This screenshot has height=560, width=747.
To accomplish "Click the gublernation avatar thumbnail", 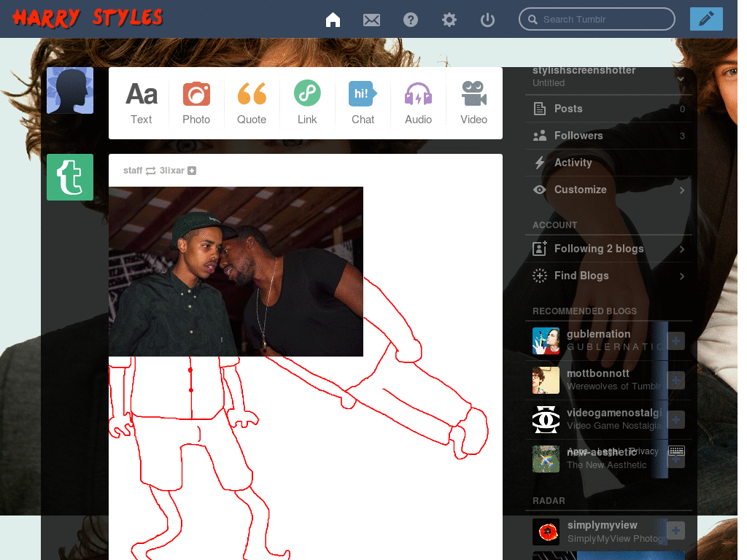I will [x=546, y=341].
